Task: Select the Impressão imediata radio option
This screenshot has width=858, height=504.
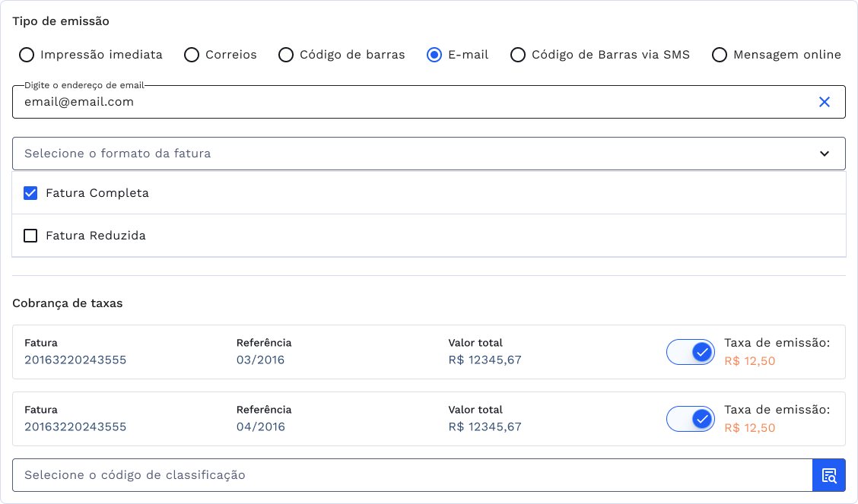Action: coord(27,55)
